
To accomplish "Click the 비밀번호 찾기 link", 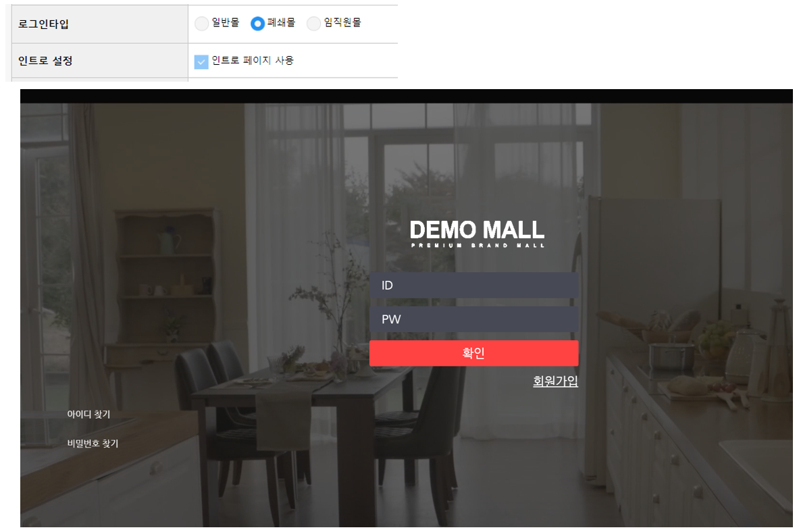I will 93,444.
